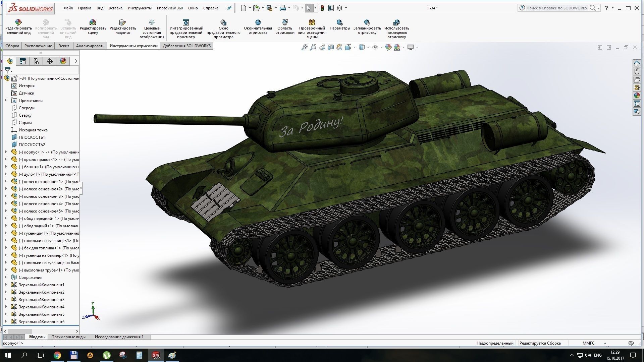Click Редактировать внешний вид icon

point(18,22)
